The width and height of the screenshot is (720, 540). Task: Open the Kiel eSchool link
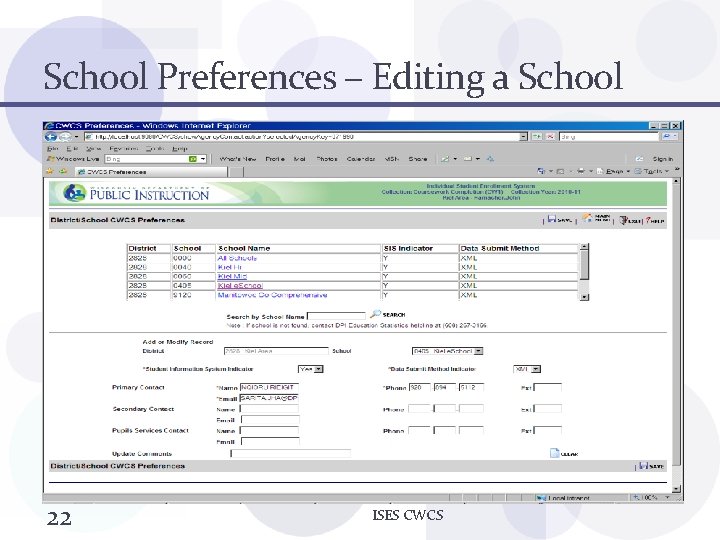tap(240, 286)
